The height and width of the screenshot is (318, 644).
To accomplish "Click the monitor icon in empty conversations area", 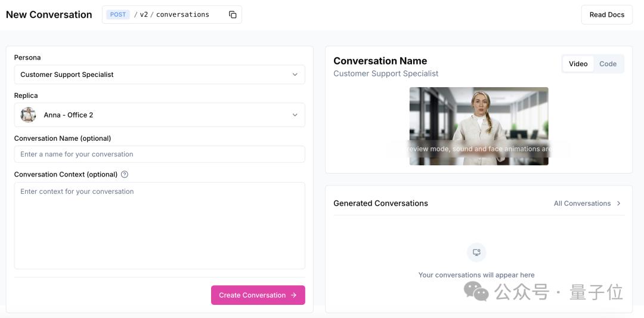I will click(x=476, y=252).
